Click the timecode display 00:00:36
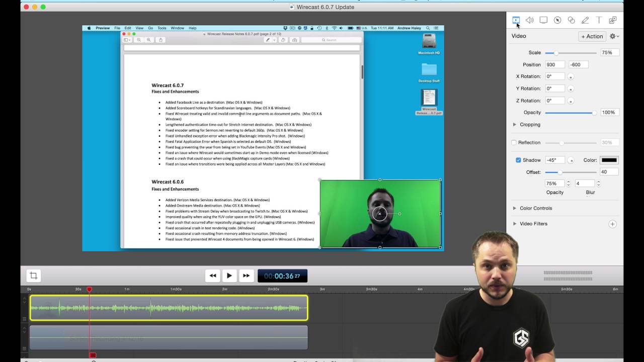 pos(282,276)
